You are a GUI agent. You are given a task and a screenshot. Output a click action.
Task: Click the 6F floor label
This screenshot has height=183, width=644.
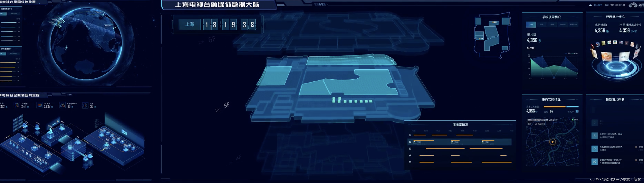click(212, 39)
